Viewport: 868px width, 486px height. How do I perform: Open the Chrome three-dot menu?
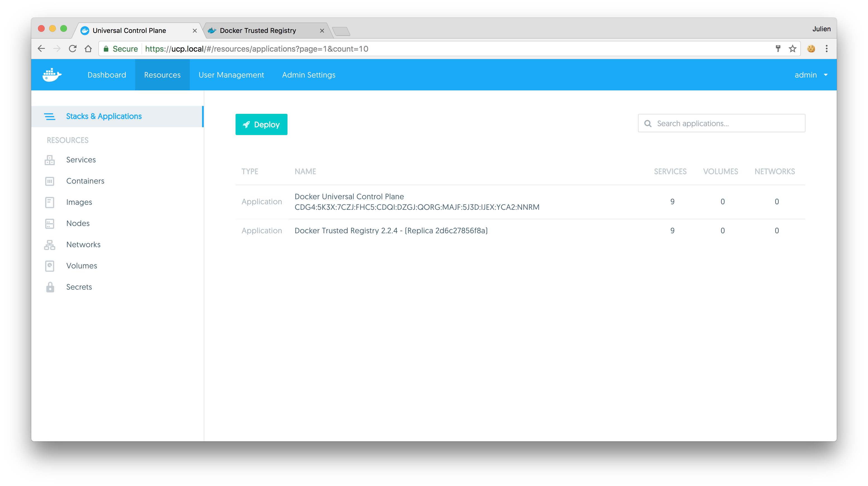(827, 49)
